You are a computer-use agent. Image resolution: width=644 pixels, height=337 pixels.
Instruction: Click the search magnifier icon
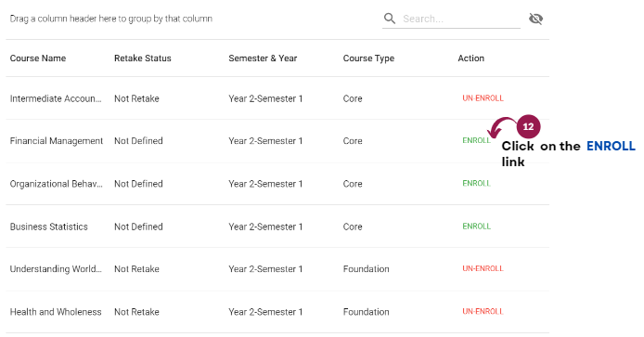click(390, 19)
